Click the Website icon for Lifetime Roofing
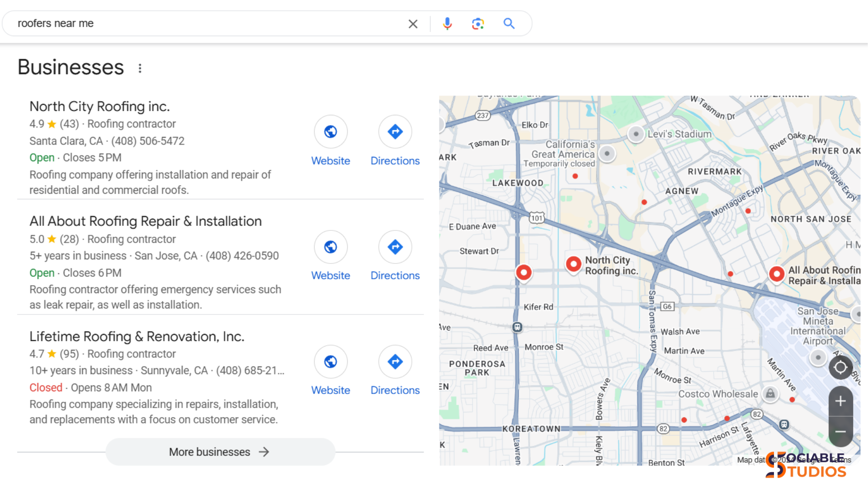Image resolution: width=868 pixels, height=488 pixels. click(x=330, y=361)
